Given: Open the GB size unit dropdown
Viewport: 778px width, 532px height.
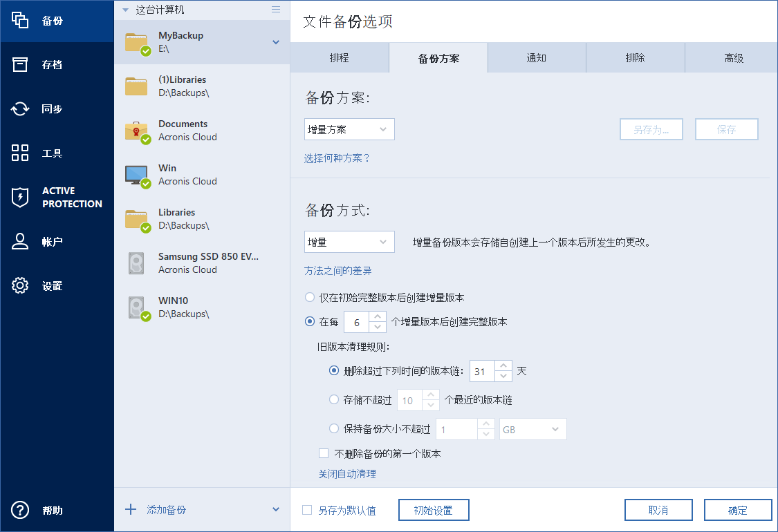Looking at the screenshot, I should [533, 429].
